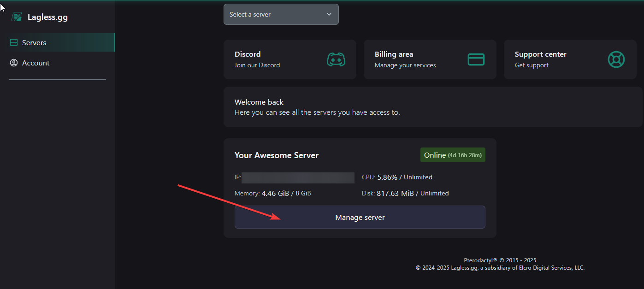644x289 pixels.
Task: Click the green Online status badge
Action: [x=452, y=155]
